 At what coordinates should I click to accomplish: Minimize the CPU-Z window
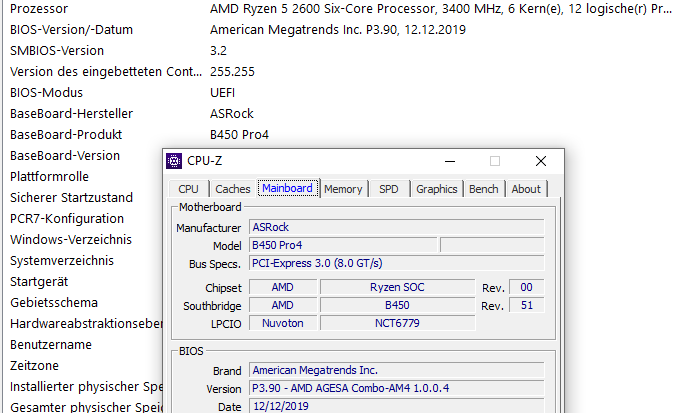coord(450,161)
